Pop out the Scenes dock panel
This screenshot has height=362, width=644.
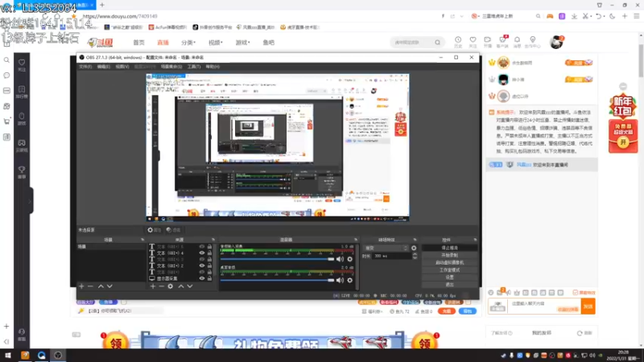coord(142,240)
